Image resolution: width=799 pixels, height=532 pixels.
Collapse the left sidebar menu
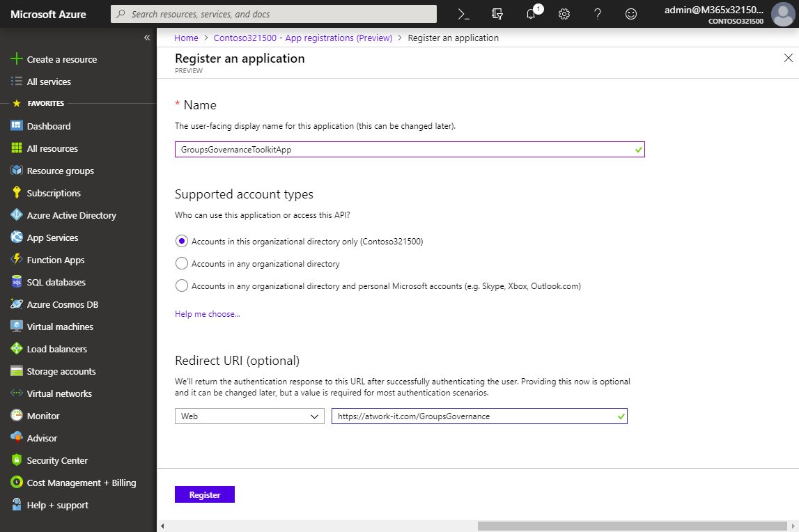click(147, 38)
